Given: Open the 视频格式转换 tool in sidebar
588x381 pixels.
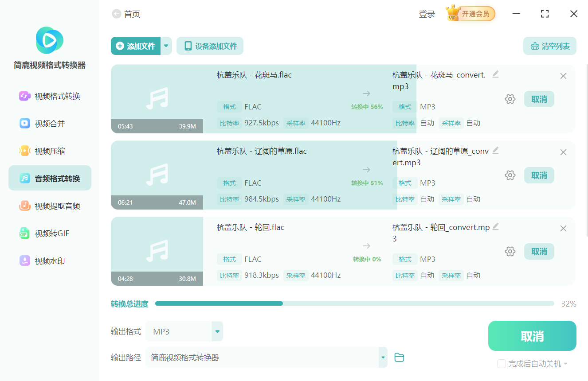Looking at the screenshot, I should pos(49,96).
